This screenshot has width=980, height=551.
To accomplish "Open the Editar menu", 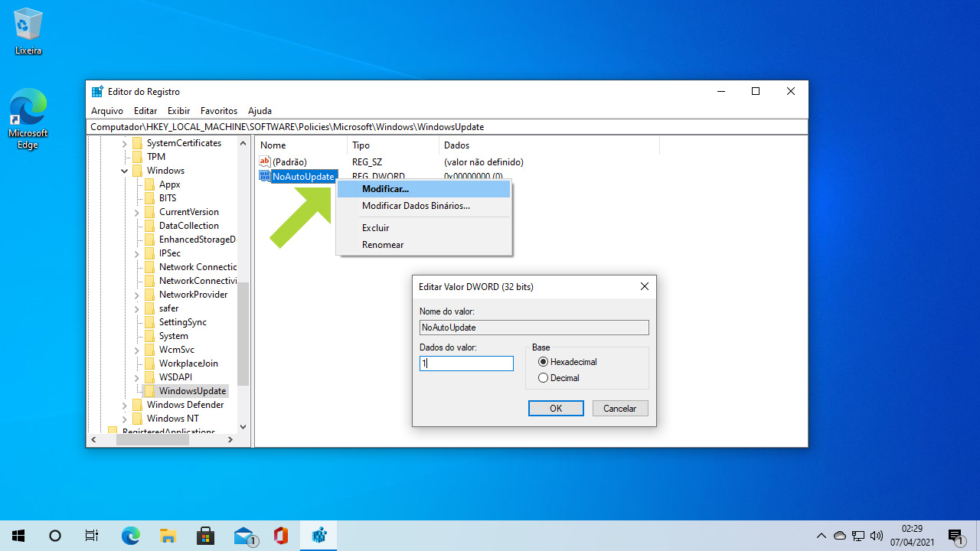I will point(145,111).
